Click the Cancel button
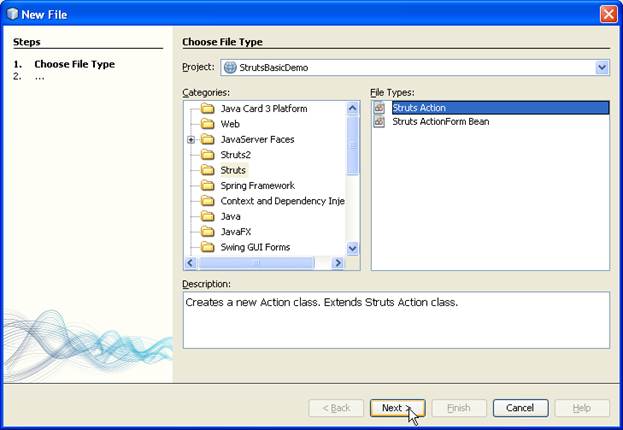The width and height of the screenshot is (623, 430). (520, 408)
